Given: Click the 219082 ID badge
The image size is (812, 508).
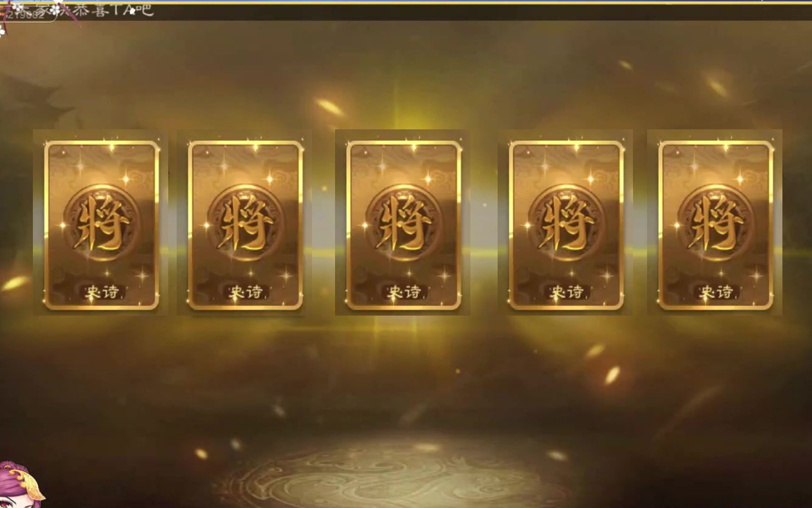Looking at the screenshot, I should pyautogui.click(x=26, y=15).
